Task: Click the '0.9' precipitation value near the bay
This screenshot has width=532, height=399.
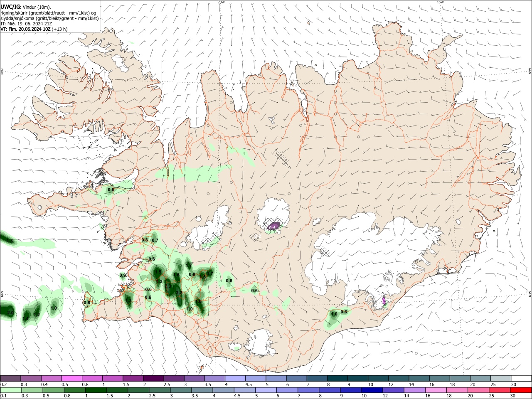Action: coord(123,275)
